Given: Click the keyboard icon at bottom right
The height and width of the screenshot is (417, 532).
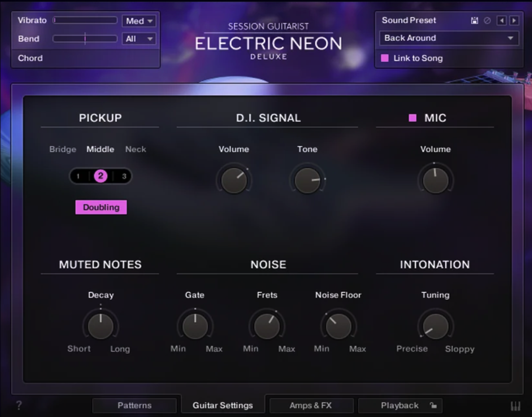Looking at the screenshot, I should (515, 406).
